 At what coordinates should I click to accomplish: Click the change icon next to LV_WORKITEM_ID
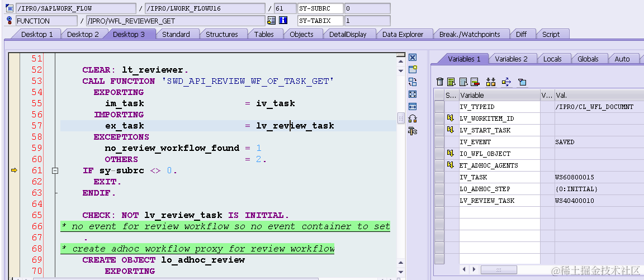pos(451,118)
